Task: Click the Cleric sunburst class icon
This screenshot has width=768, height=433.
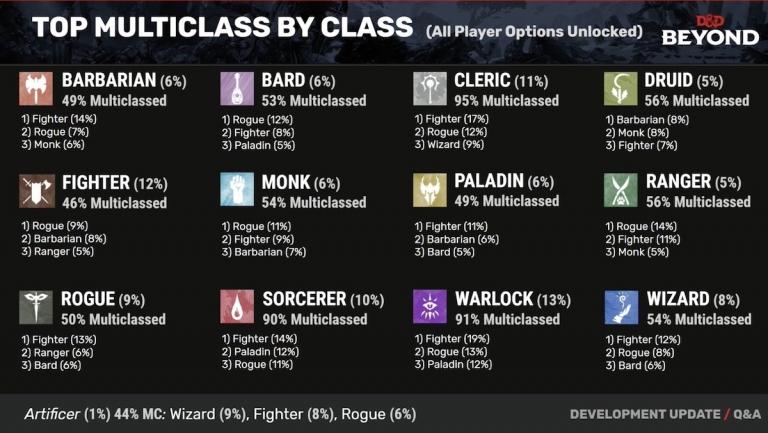Action: (429, 89)
